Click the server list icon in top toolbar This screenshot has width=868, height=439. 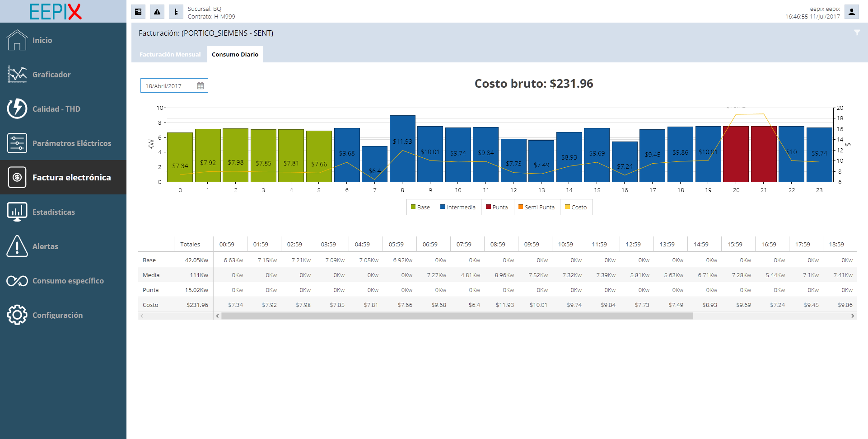[x=138, y=12]
